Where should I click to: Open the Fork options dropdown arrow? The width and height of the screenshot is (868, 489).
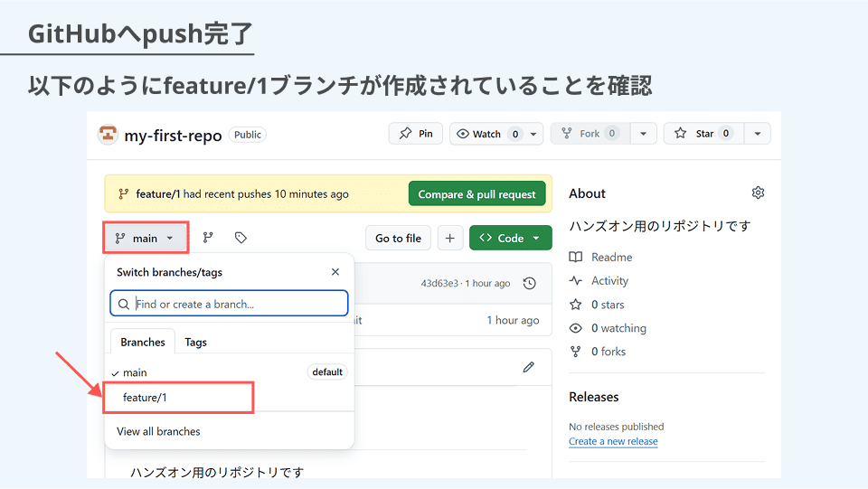click(643, 133)
